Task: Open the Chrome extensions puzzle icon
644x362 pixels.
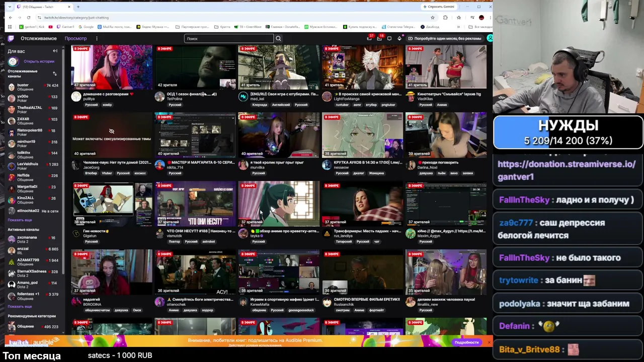Action: click(445, 18)
